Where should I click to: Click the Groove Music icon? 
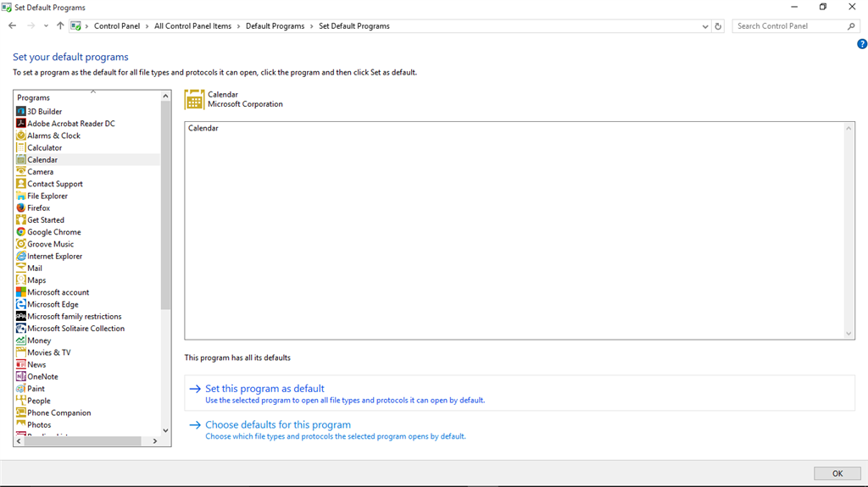[x=21, y=244]
